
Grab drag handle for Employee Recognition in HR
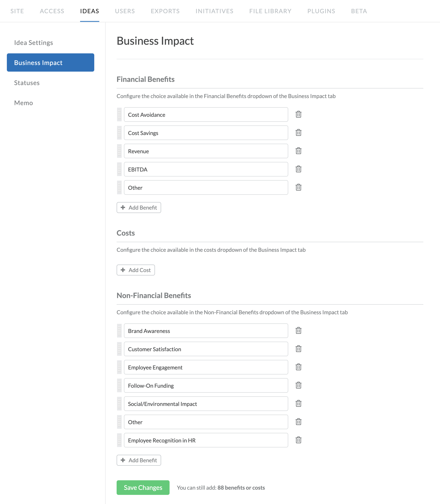point(119,440)
